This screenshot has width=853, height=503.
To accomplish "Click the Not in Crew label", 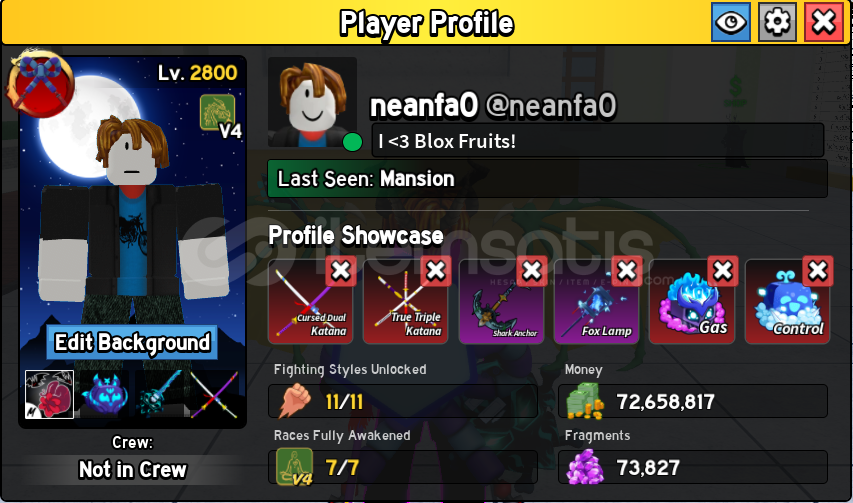I will pyautogui.click(x=133, y=469).
